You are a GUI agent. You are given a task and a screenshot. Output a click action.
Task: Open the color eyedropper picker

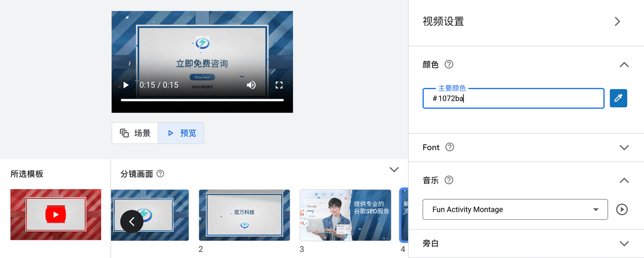[x=618, y=98]
